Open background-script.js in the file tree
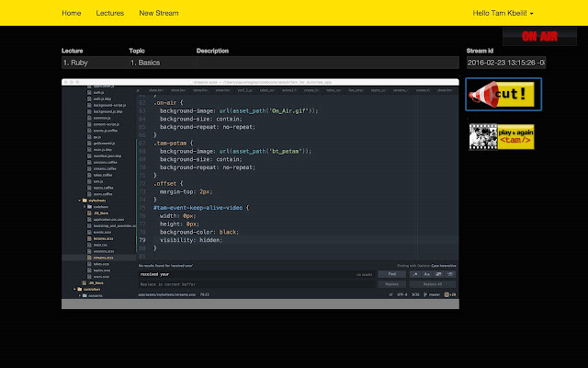The width and height of the screenshot is (588, 368). click(109, 105)
